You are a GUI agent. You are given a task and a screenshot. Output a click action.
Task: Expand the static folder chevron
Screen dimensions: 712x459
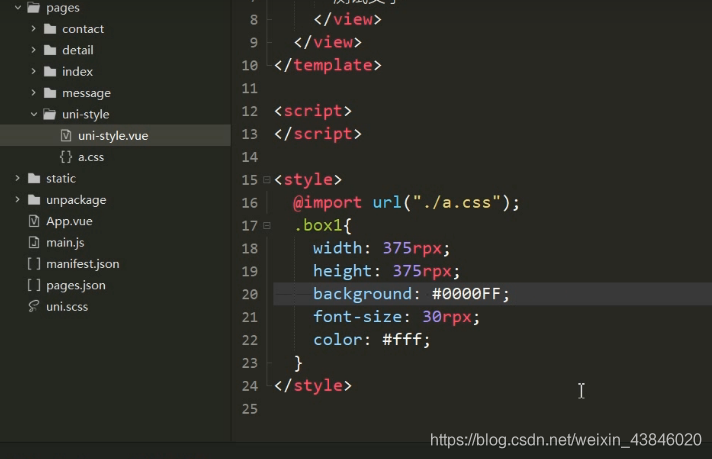click(x=17, y=178)
